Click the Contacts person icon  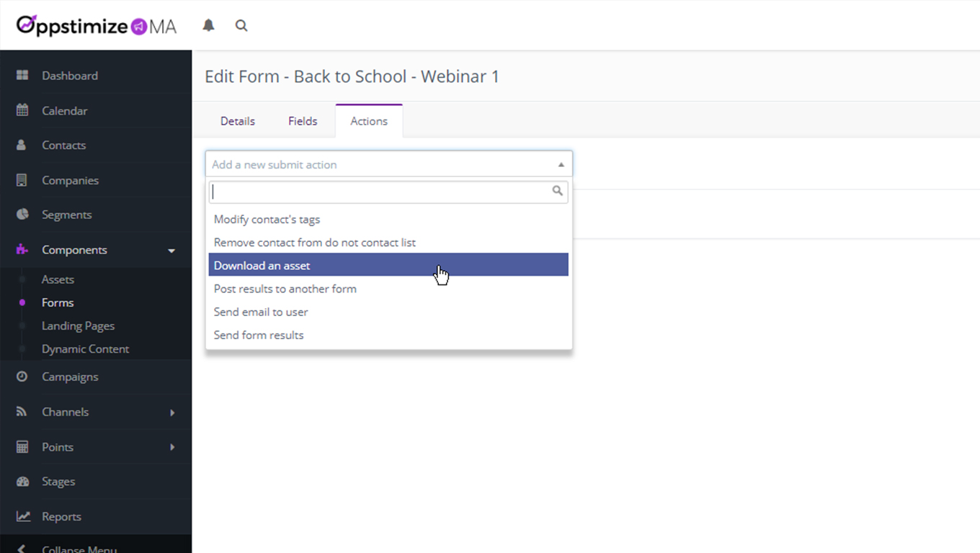22,145
